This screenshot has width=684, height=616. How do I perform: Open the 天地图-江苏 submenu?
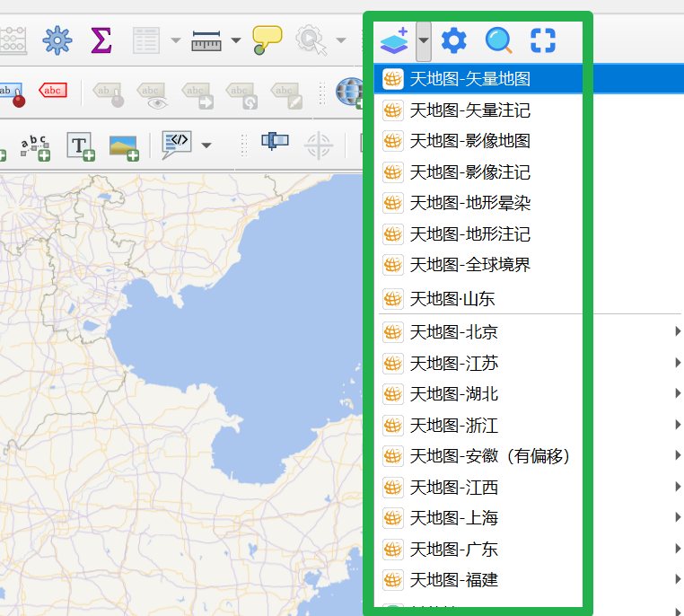529,364
